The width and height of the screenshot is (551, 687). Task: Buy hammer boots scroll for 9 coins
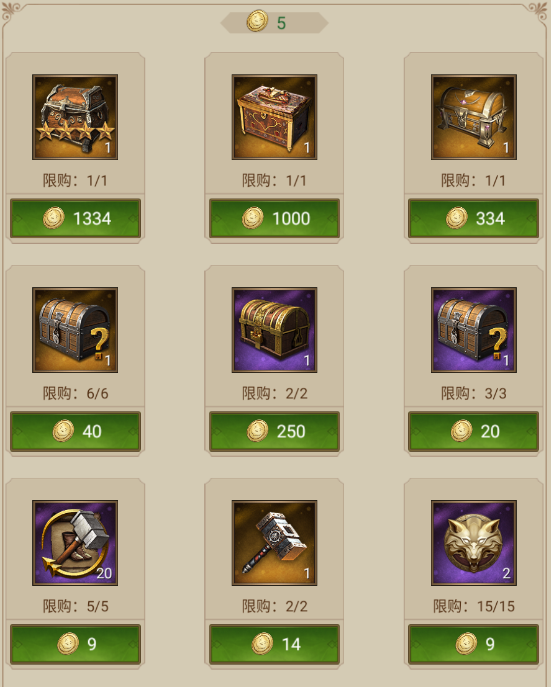coord(75,644)
